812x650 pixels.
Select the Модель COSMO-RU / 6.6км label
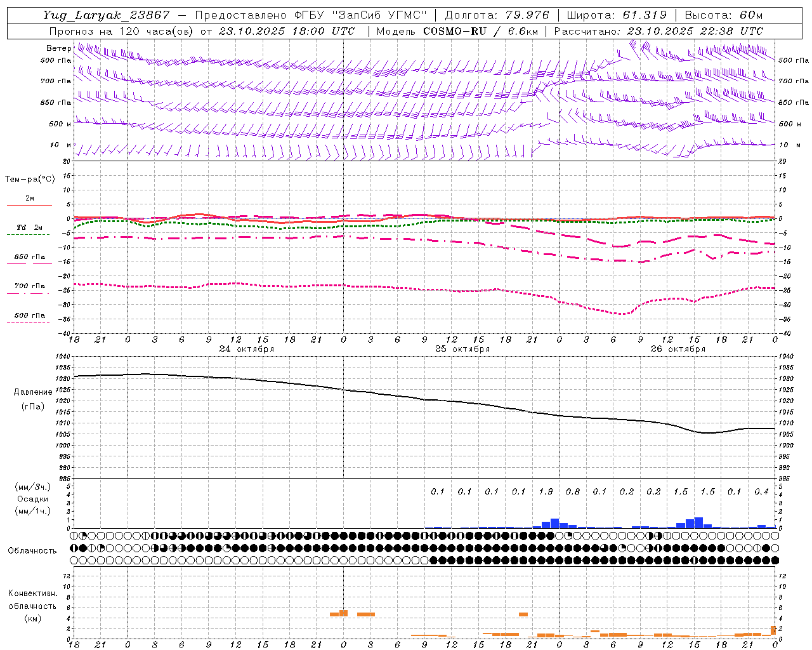(x=457, y=31)
